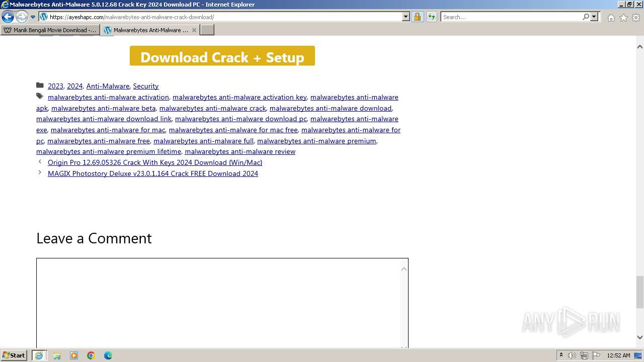
Task: Click inside the comment text area
Action: point(217,303)
